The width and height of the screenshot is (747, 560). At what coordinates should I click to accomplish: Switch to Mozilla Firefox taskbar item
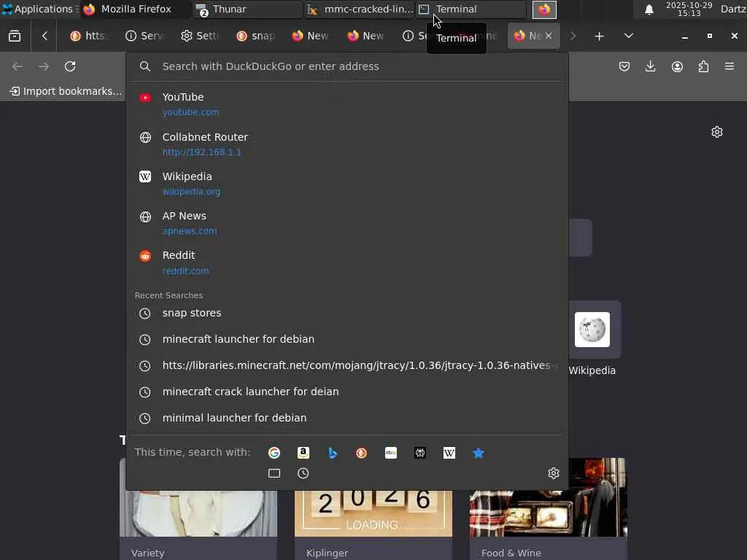(136, 9)
